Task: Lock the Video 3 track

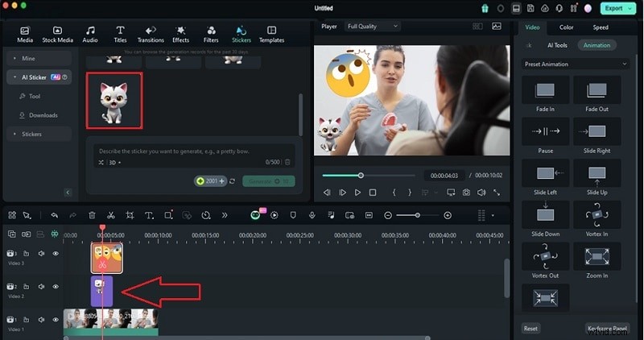Action: (x=27, y=254)
